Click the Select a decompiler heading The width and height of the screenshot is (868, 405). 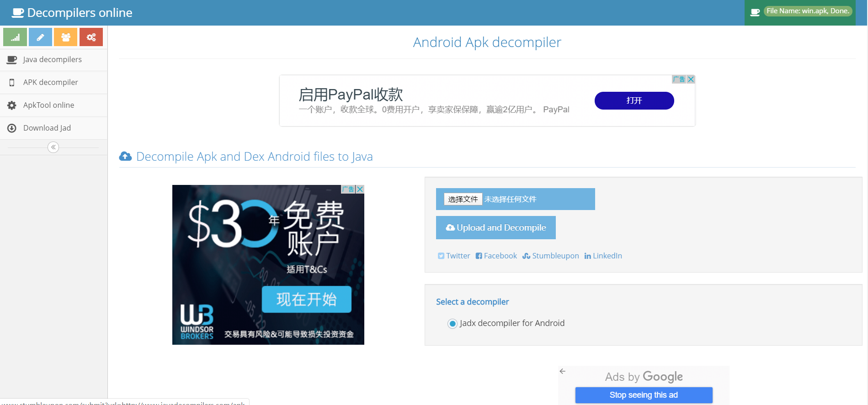tap(472, 302)
